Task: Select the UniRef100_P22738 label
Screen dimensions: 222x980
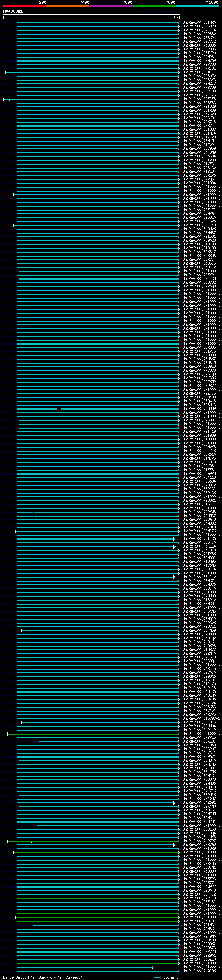Action: tap(199, 91)
